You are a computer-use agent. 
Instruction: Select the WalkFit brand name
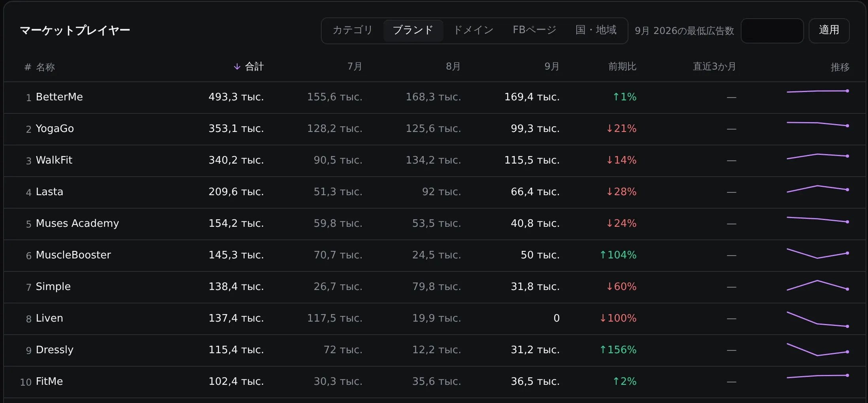54,160
